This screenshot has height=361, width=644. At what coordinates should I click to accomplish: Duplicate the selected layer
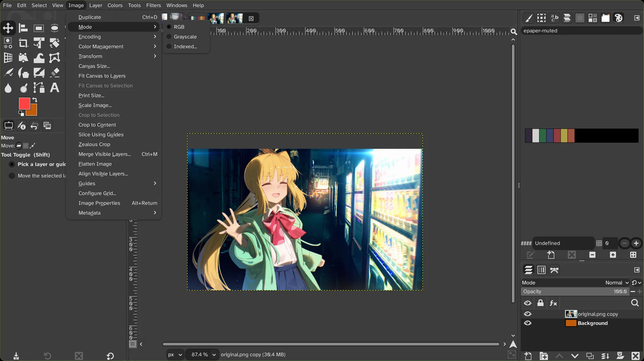pos(590,356)
